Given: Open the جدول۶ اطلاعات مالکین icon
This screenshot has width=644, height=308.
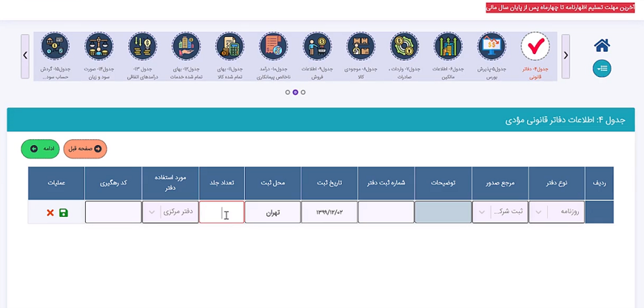Looking at the screenshot, I should (448, 47).
